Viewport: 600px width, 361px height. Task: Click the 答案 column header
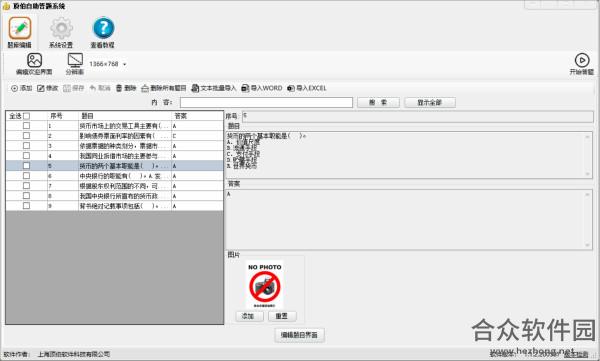(197, 116)
